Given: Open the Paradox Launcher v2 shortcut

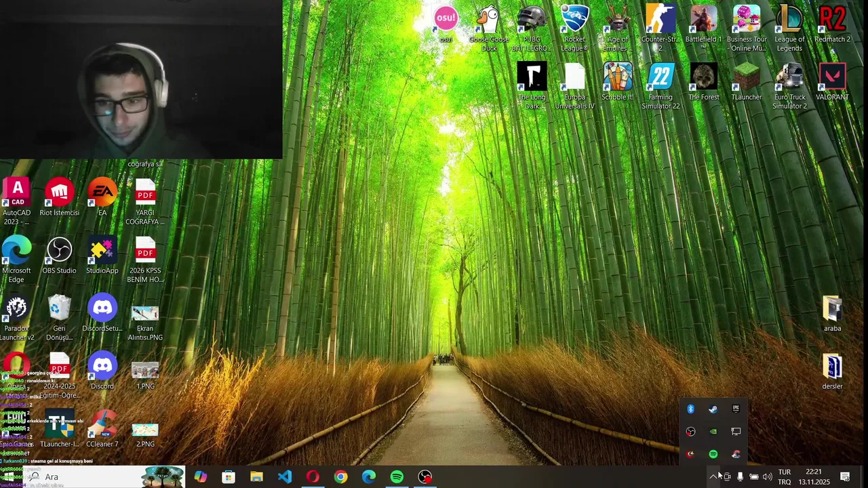Looking at the screenshot, I should point(16,318).
